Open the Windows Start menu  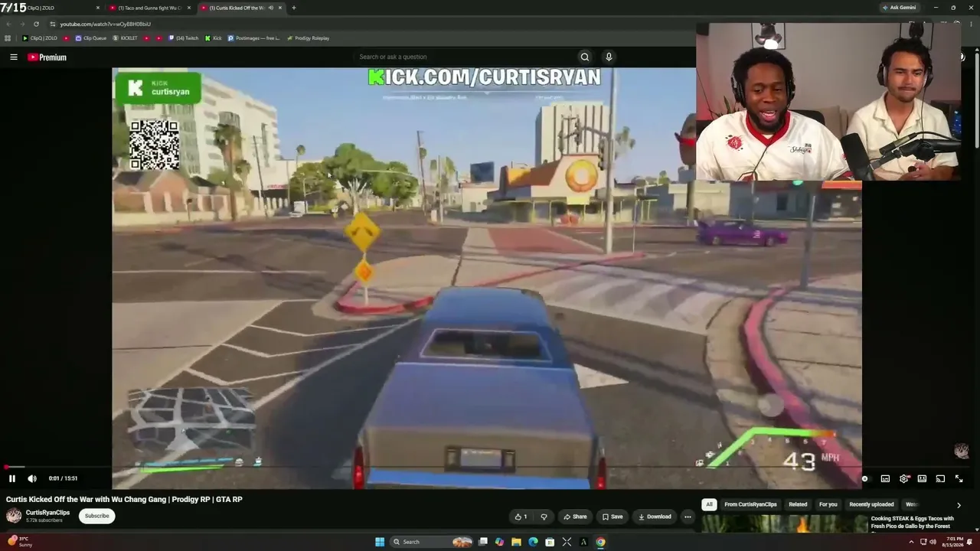380,542
